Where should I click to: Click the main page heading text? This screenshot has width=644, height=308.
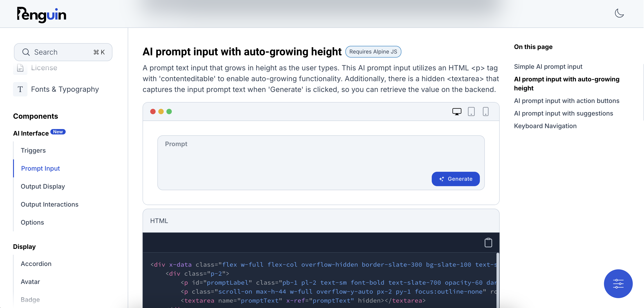pyautogui.click(x=242, y=52)
